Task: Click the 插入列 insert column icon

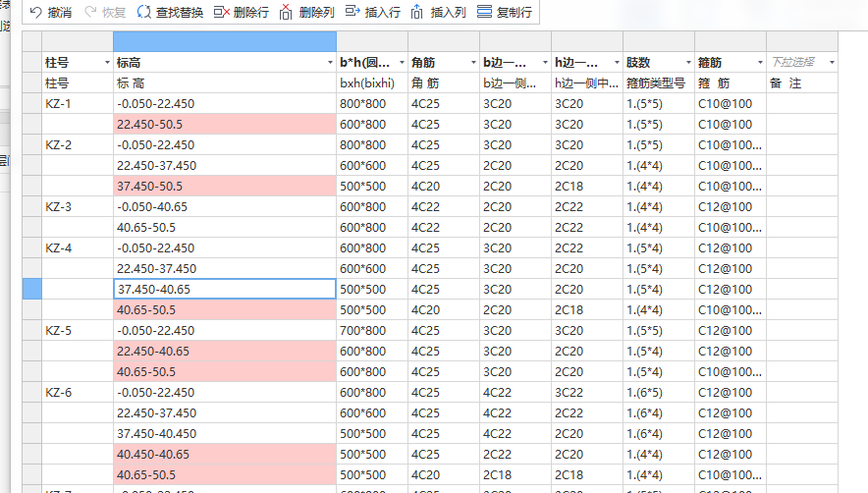Action: pos(417,12)
